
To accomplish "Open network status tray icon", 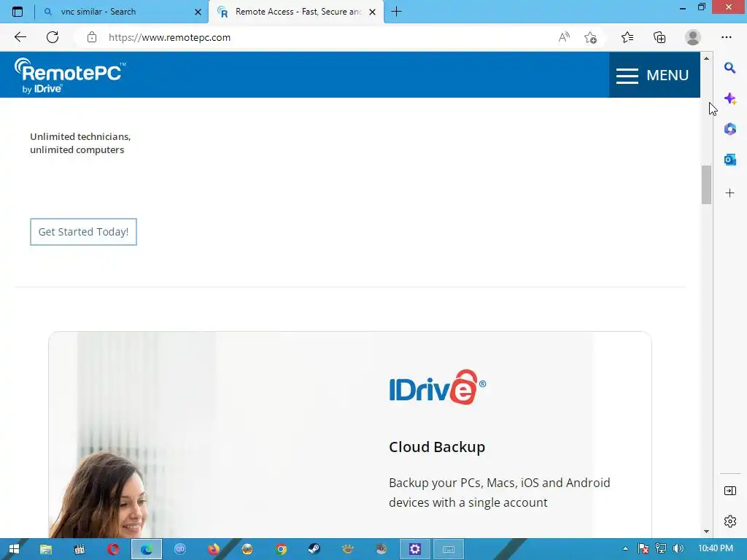I will [661, 549].
